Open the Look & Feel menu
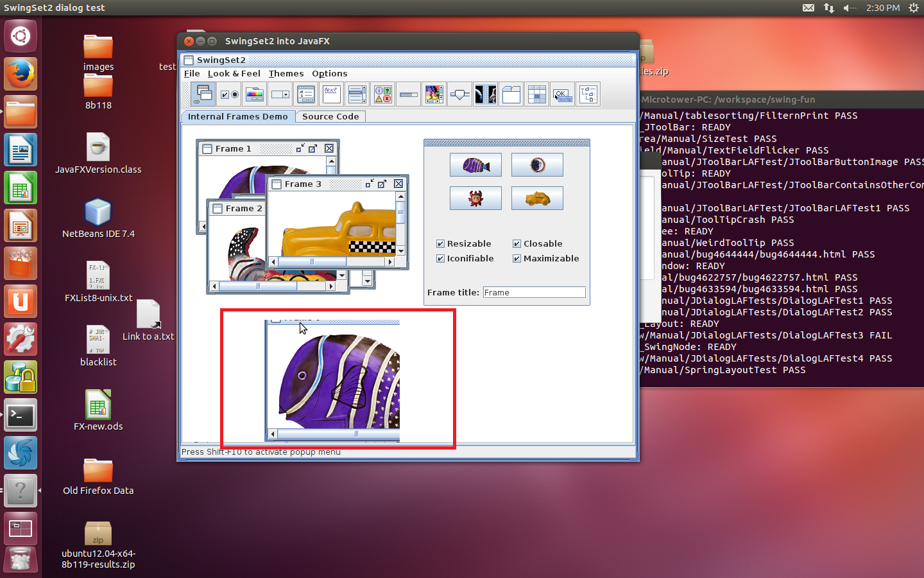Screen dimensions: 924x578 tap(234, 74)
